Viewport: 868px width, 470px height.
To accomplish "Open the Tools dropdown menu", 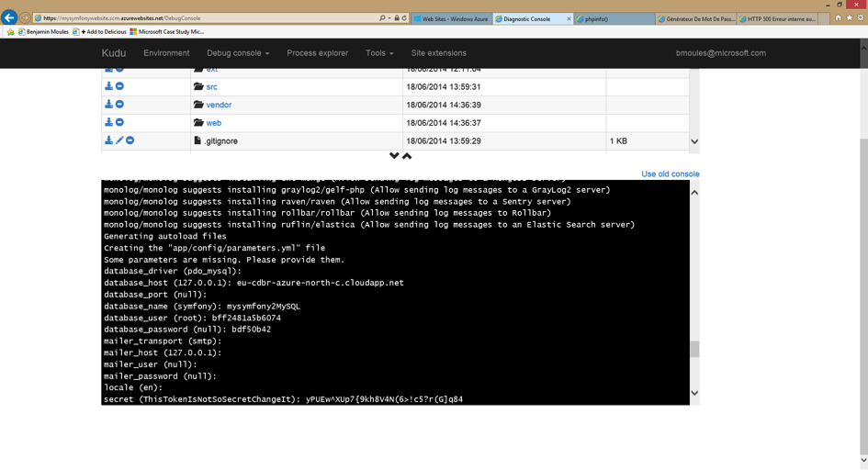I will [x=379, y=53].
